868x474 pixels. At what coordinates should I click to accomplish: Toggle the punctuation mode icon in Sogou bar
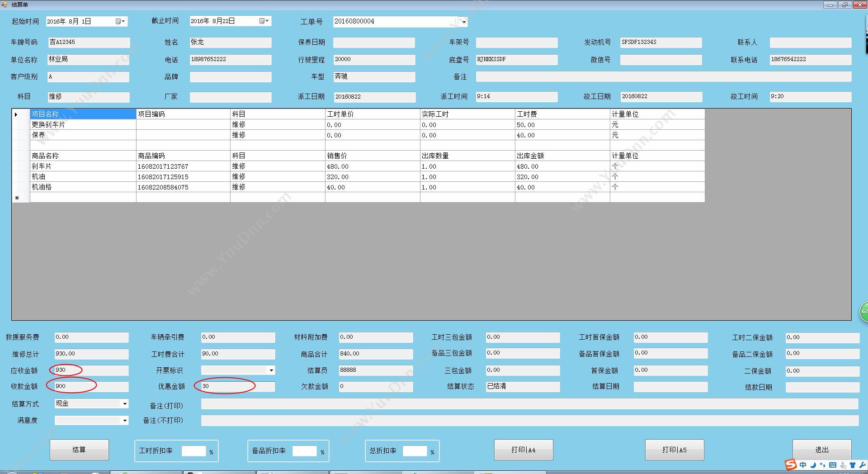click(x=822, y=465)
